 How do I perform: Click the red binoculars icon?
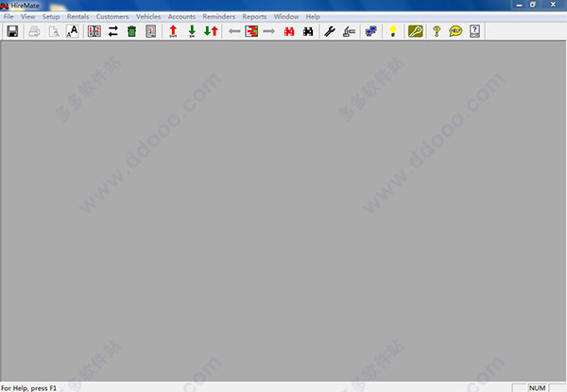tap(289, 31)
